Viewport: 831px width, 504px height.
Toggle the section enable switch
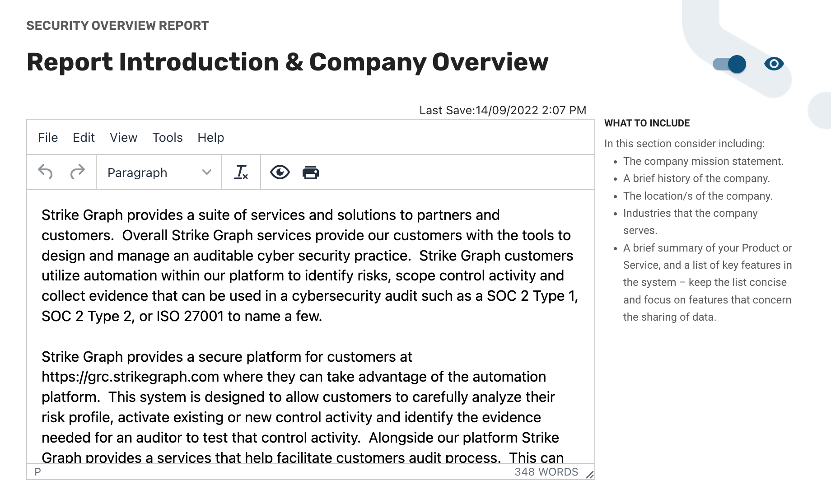click(x=729, y=64)
